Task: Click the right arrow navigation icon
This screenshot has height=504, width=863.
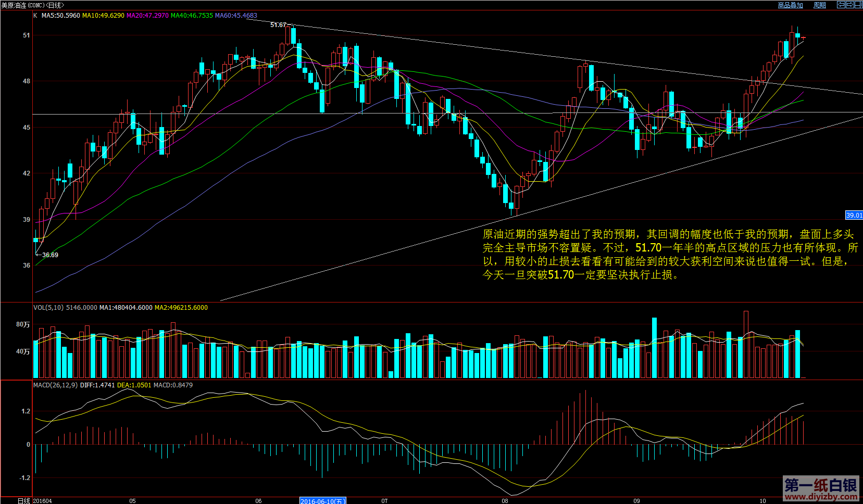Action: (849, 5)
